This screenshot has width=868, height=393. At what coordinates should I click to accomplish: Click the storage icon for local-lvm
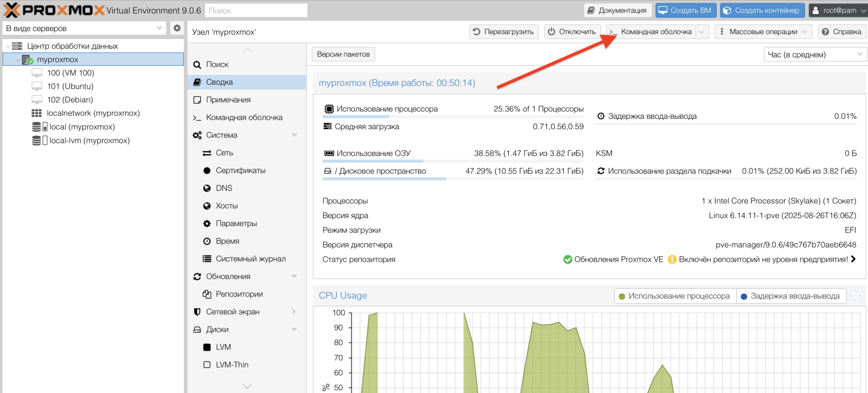pos(40,141)
